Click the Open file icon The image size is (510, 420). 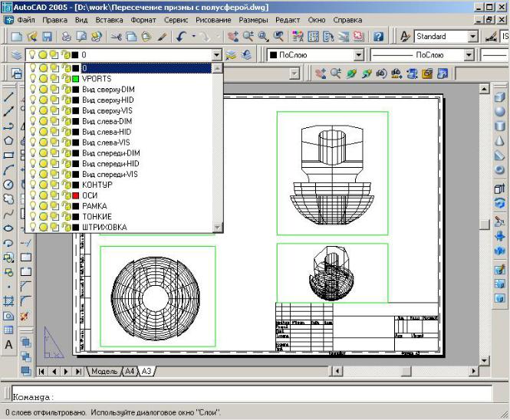coord(32,37)
